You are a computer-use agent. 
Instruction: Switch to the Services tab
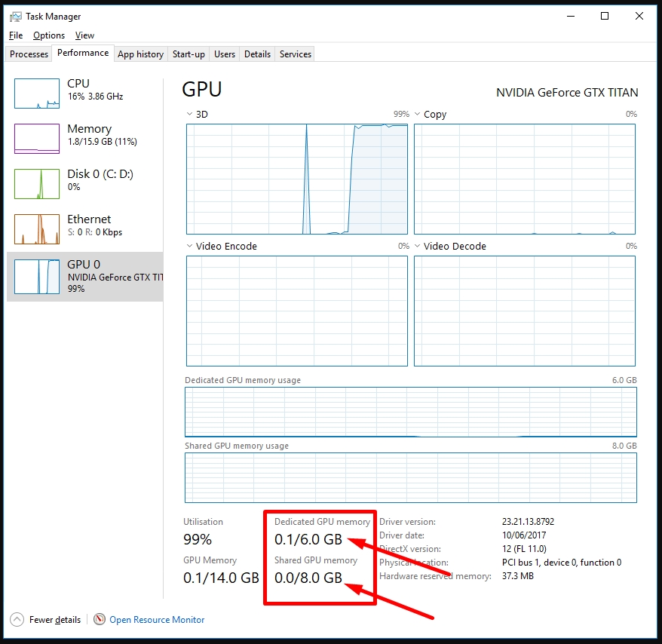coord(294,54)
